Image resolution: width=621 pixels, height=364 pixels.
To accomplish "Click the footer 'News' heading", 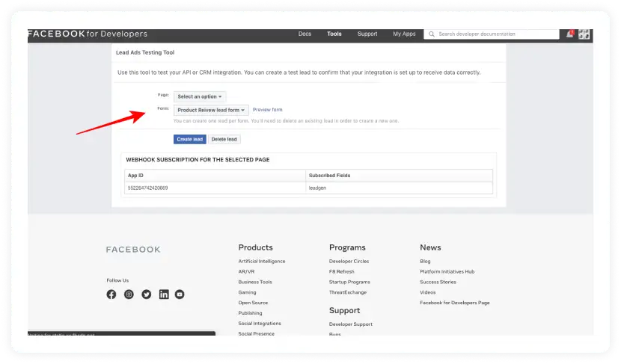I will pos(430,247).
